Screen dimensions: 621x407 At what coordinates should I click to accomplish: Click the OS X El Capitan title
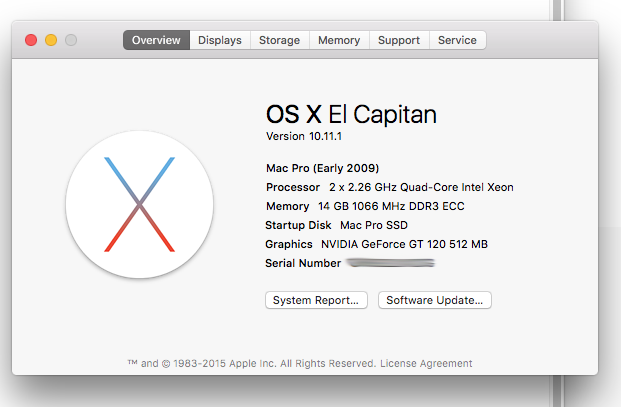[x=351, y=114]
